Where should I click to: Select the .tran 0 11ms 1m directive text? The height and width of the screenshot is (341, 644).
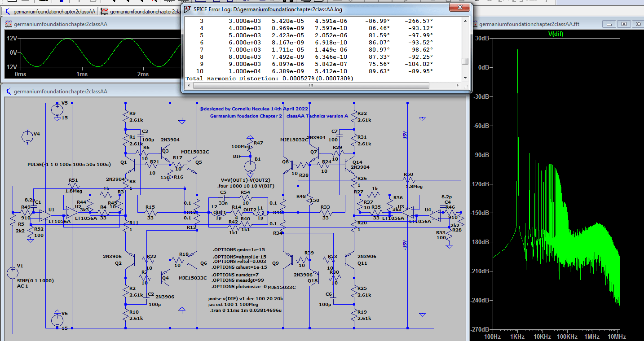tap(246, 310)
